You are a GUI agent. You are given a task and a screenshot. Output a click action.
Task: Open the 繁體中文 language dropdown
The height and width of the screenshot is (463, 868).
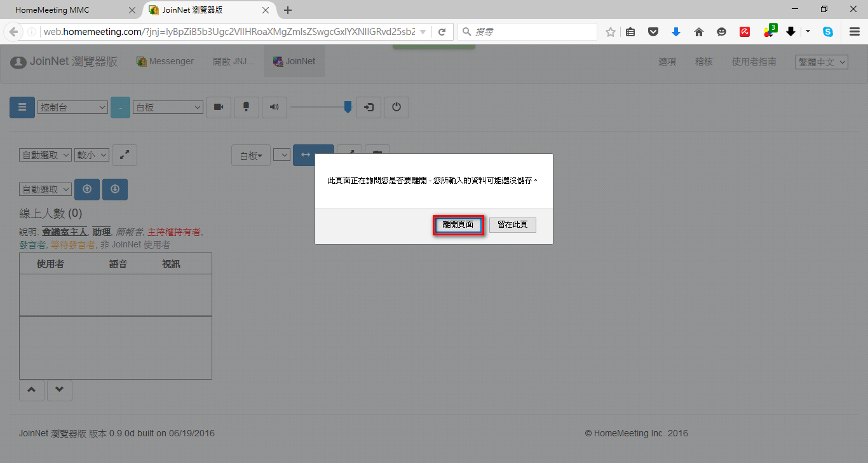click(x=822, y=62)
